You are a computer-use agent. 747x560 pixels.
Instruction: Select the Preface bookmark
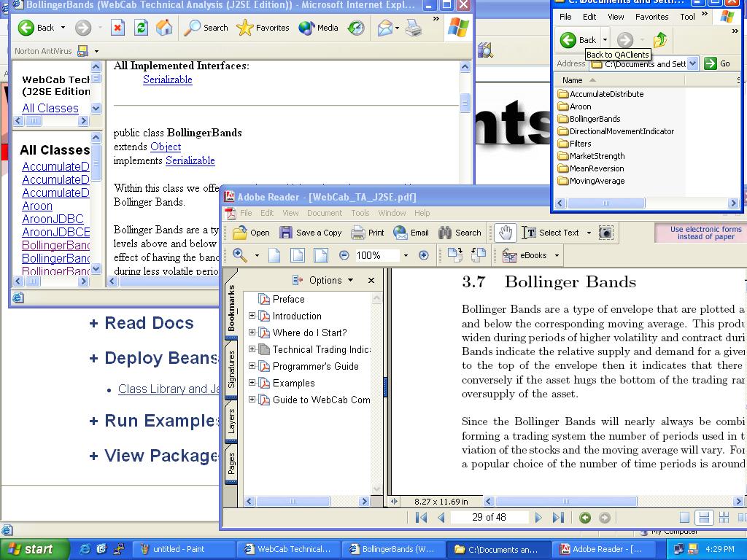pos(288,299)
